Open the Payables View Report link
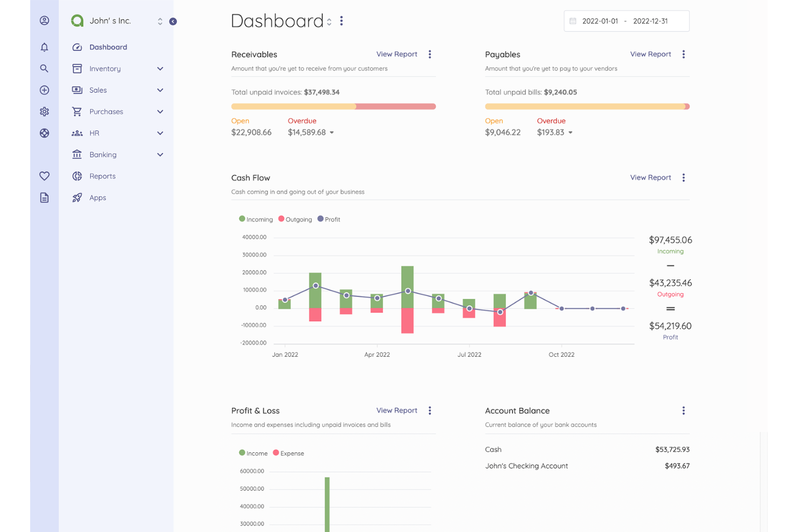798x532 pixels. [x=650, y=54]
